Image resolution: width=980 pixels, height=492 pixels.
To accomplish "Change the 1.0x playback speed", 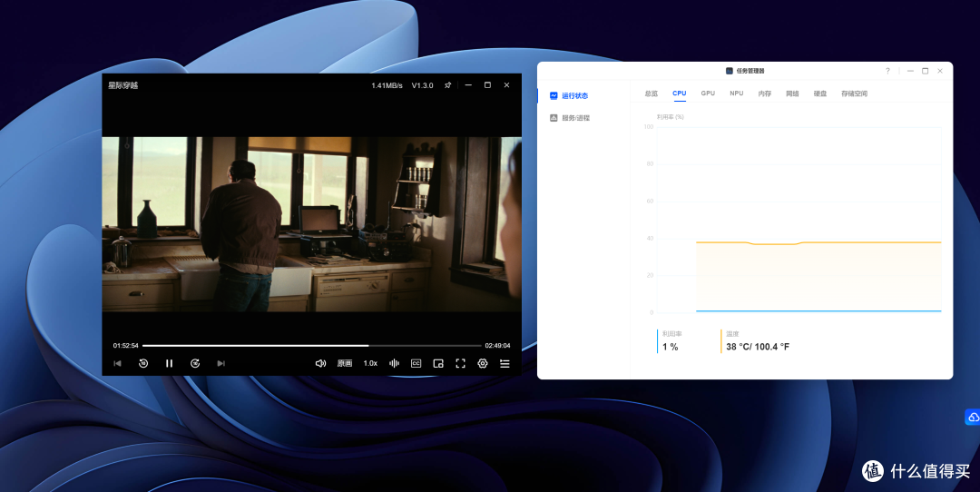I will [x=370, y=363].
